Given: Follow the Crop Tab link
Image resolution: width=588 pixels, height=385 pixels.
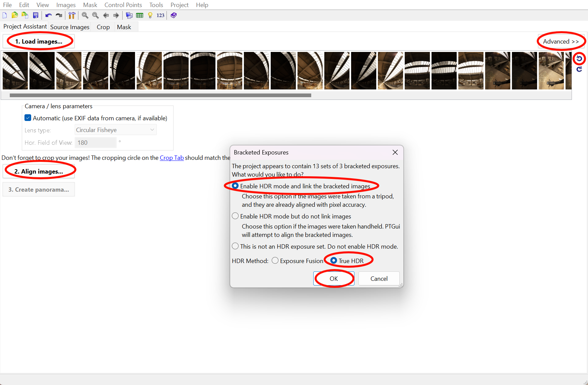Looking at the screenshot, I should [x=172, y=158].
